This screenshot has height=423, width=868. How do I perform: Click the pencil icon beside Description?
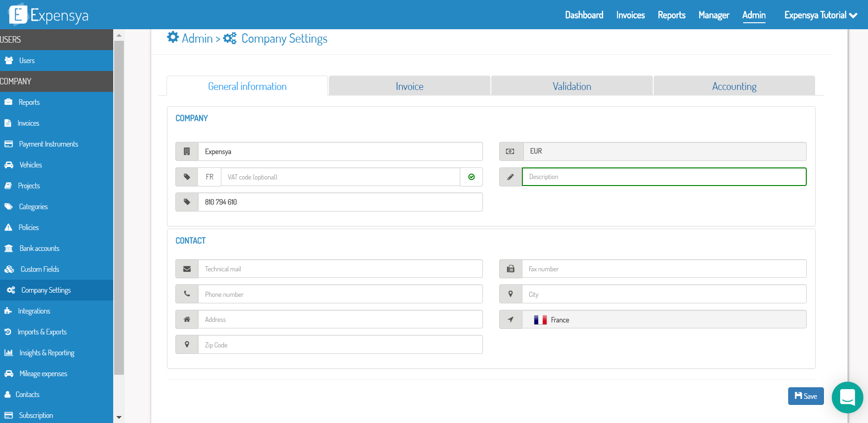510,177
